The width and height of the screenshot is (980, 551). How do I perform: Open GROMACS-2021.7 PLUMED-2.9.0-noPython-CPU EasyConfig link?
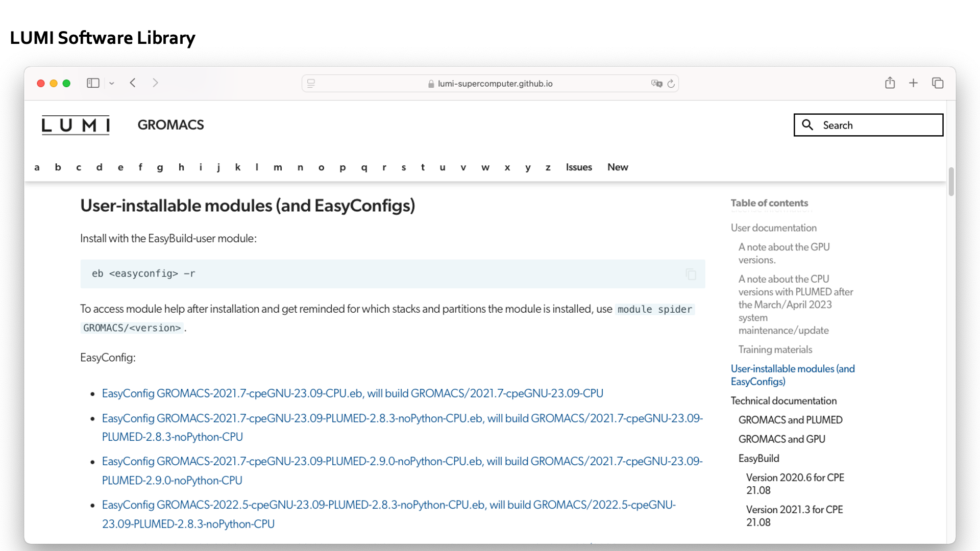coord(402,470)
